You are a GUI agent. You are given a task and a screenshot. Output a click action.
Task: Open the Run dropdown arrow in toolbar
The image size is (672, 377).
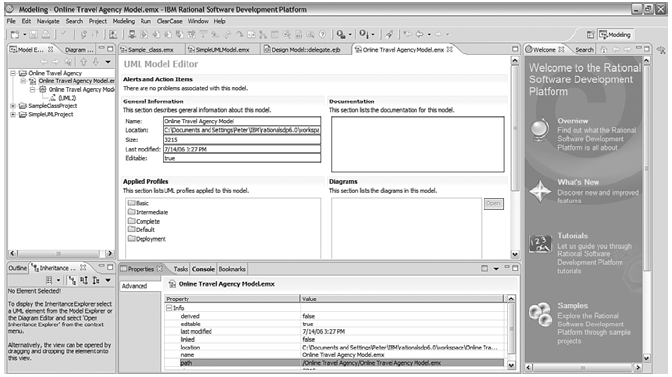tap(350, 34)
